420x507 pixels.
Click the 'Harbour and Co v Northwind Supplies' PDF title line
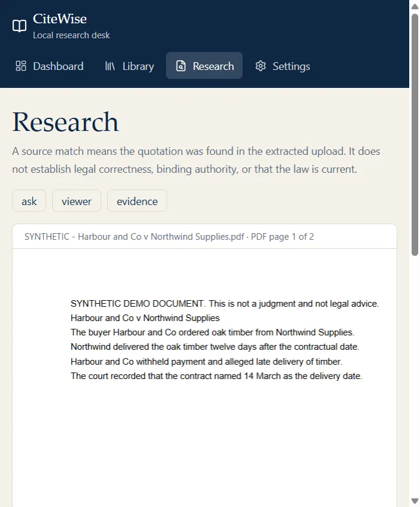(145, 318)
